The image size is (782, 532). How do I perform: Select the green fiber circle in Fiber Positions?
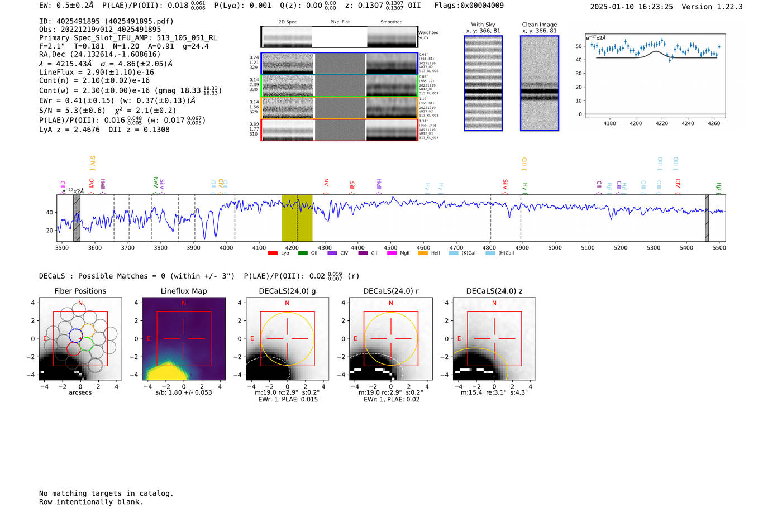pyautogui.click(x=85, y=344)
